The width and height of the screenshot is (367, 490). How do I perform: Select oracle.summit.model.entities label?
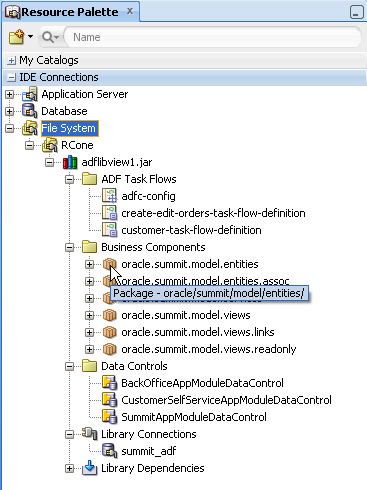[190, 264]
